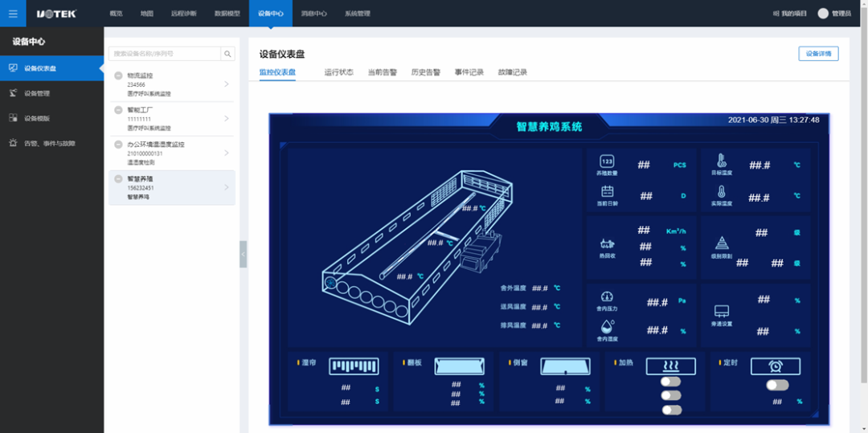
Task: Click the 管理员 user name
Action: pyautogui.click(x=841, y=14)
